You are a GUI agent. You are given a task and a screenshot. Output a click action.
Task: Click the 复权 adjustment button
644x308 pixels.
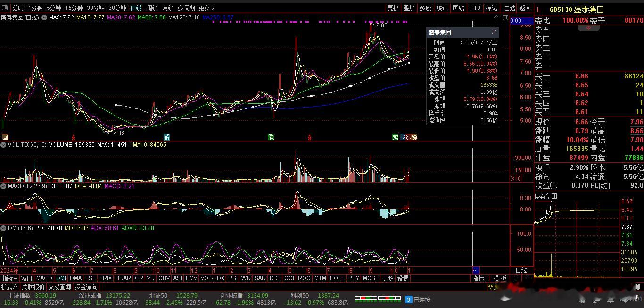[x=393, y=8]
